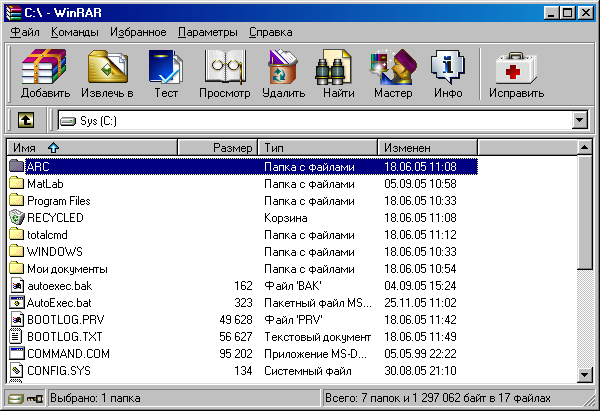The width and height of the screenshot is (600, 411).
Task: Select the BOOTLOG.TXT file name
Action: pos(65,336)
